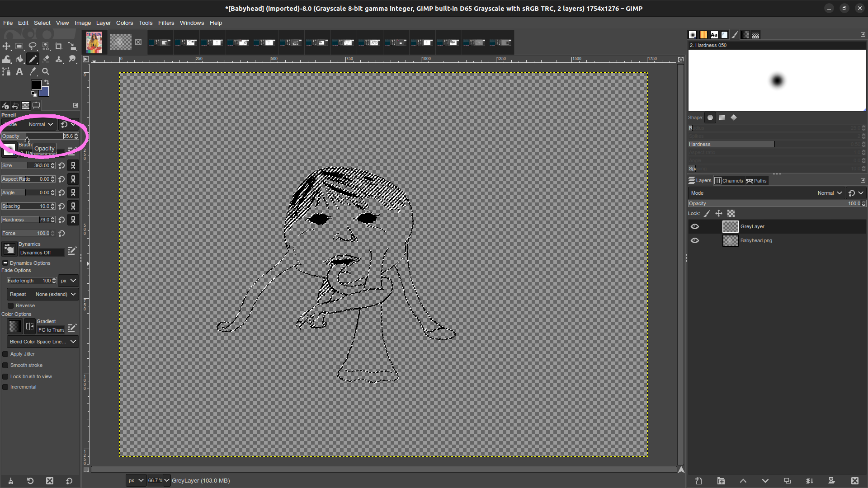Select the Move tool
This screenshot has width=868, height=488.
6,46
